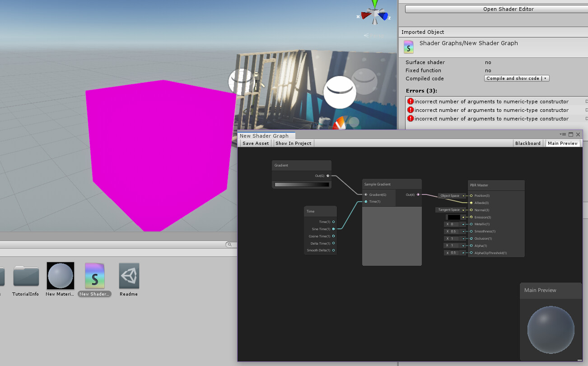Select the New Material sphere thumbnail

(x=60, y=276)
